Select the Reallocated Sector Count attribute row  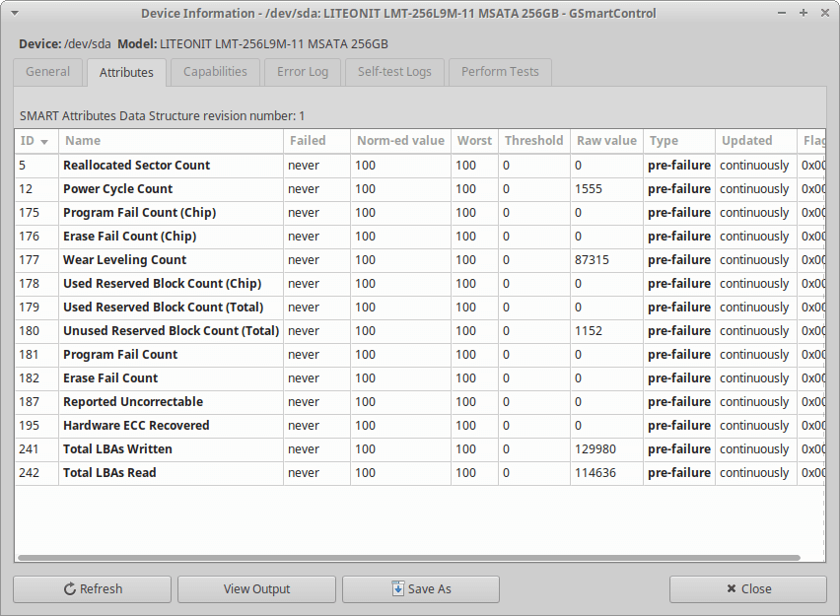[136, 165]
